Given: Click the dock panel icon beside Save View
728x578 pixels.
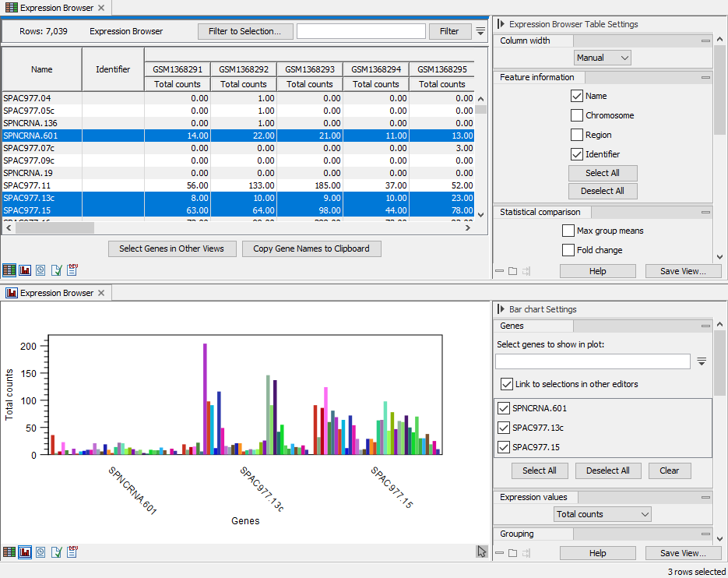Looking at the screenshot, I should [528, 270].
